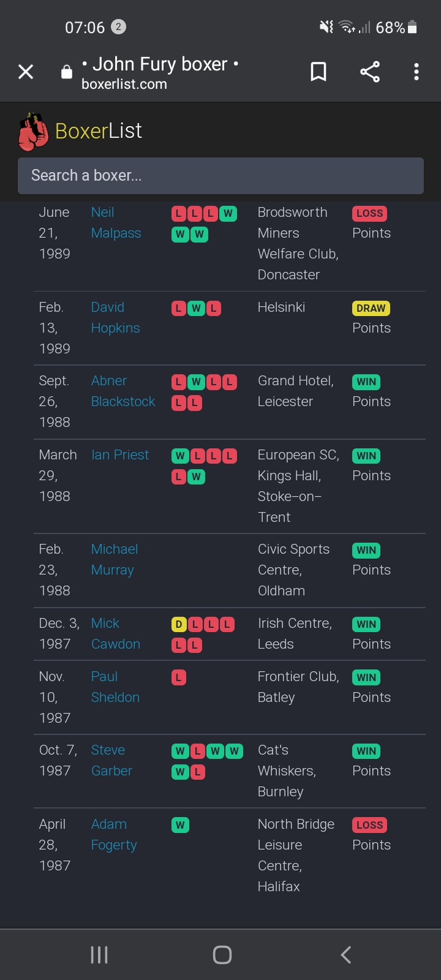
Task: Tap the bookmark icon in browser bar
Action: (x=318, y=72)
